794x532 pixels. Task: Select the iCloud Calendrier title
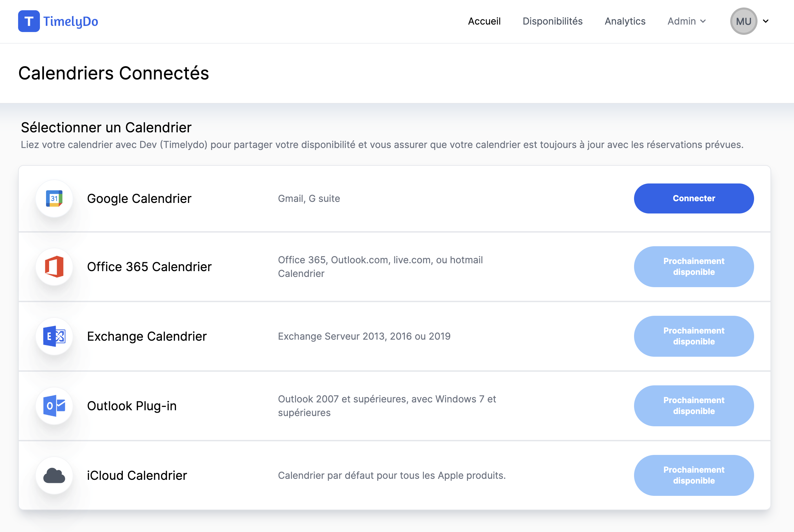click(x=137, y=475)
